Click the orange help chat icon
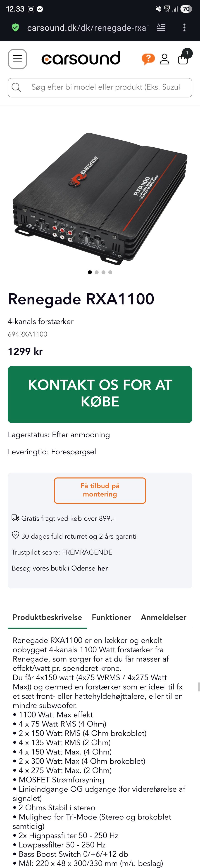This screenshot has width=200, height=868. 148,59
